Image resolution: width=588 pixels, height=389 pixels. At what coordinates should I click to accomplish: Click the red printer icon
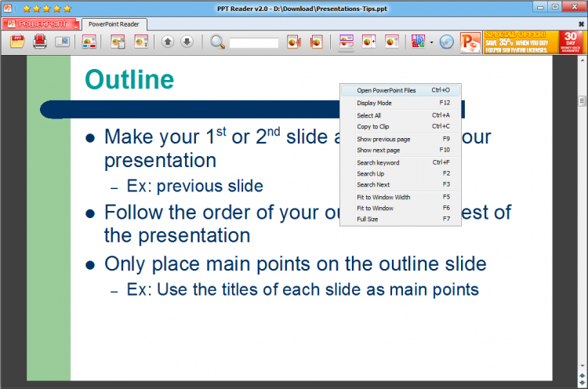pyautogui.click(x=40, y=42)
